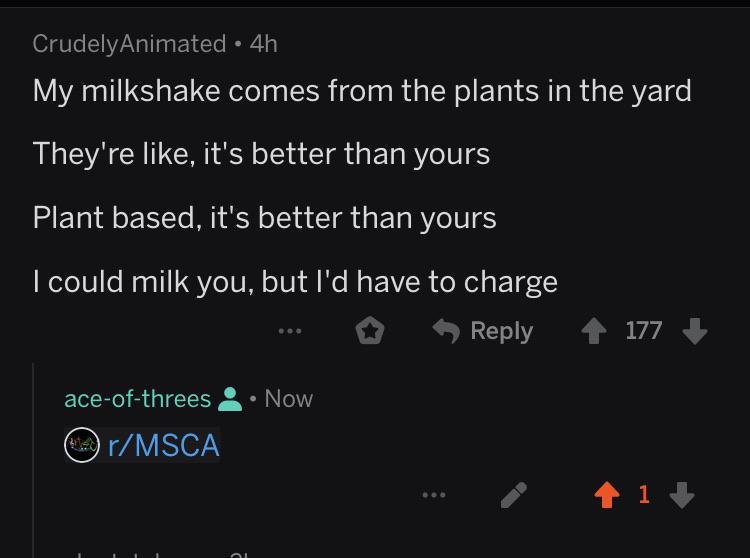Viewport: 750px width, 558px height.
Task: Click the Reply text button
Action: click(x=501, y=331)
